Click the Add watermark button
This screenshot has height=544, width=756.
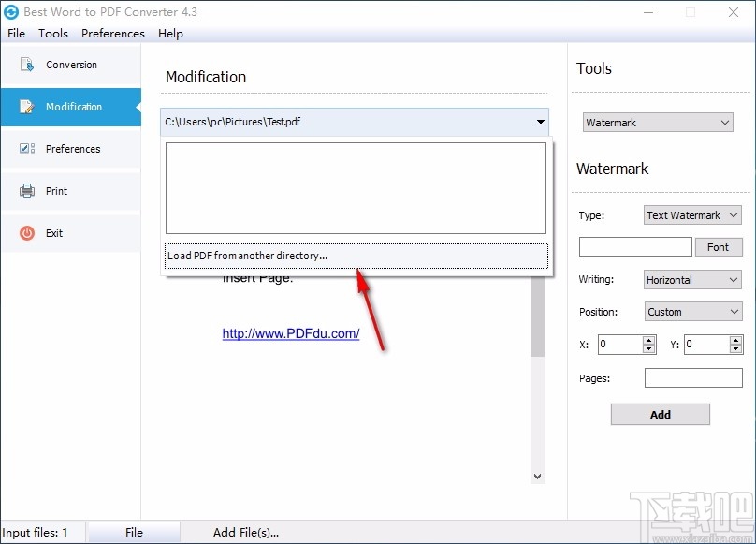point(660,414)
